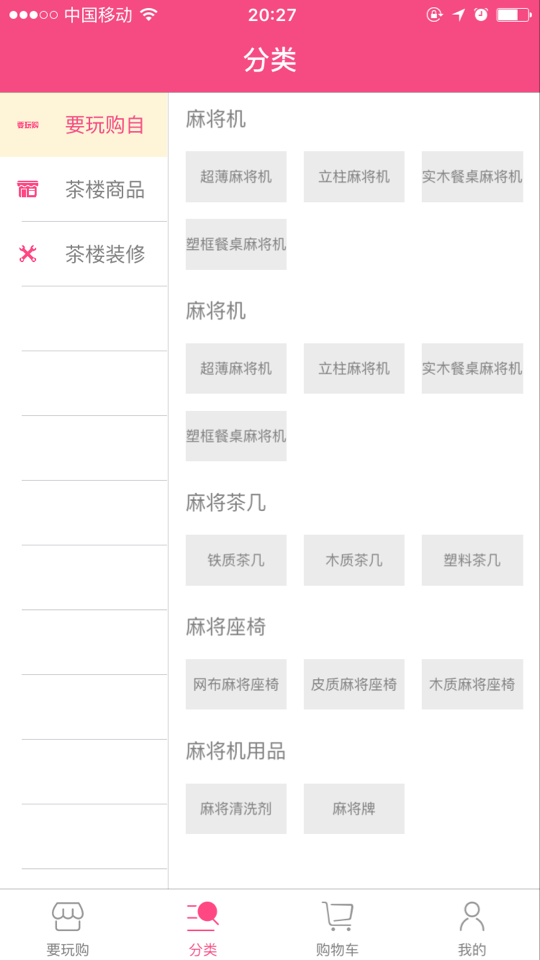Viewport: 540px width, 960px height.
Task: Tap the 要玩购 store icon in bottom bar
Action: (67, 917)
